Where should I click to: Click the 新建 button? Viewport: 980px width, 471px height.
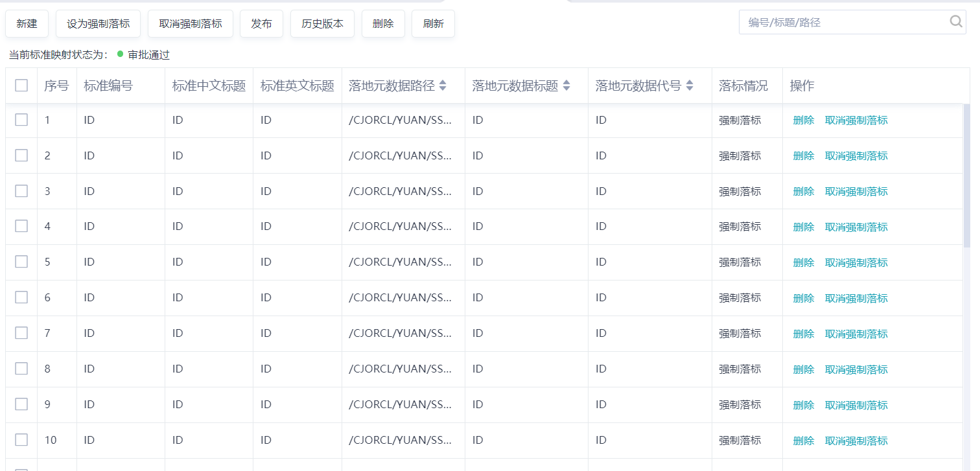click(x=27, y=24)
